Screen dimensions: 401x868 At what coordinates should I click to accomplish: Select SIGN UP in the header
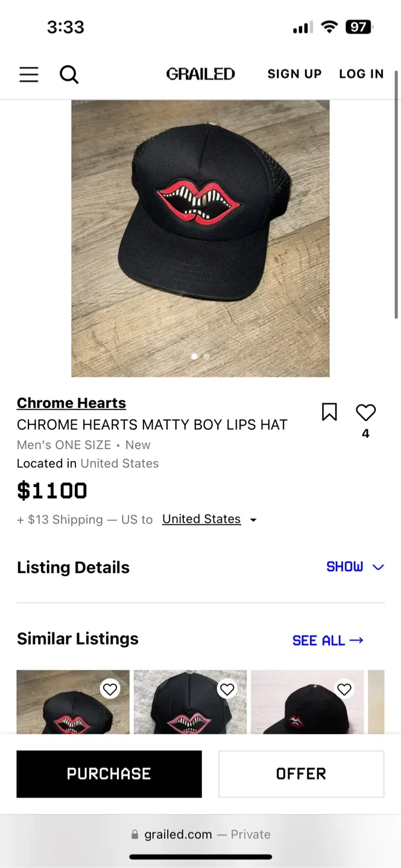pyautogui.click(x=294, y=74)
